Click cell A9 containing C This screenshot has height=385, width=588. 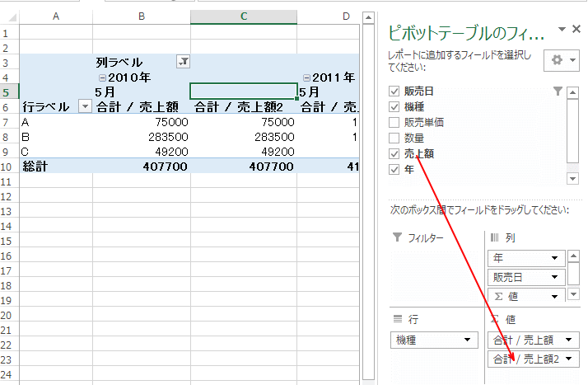(56, 152)
